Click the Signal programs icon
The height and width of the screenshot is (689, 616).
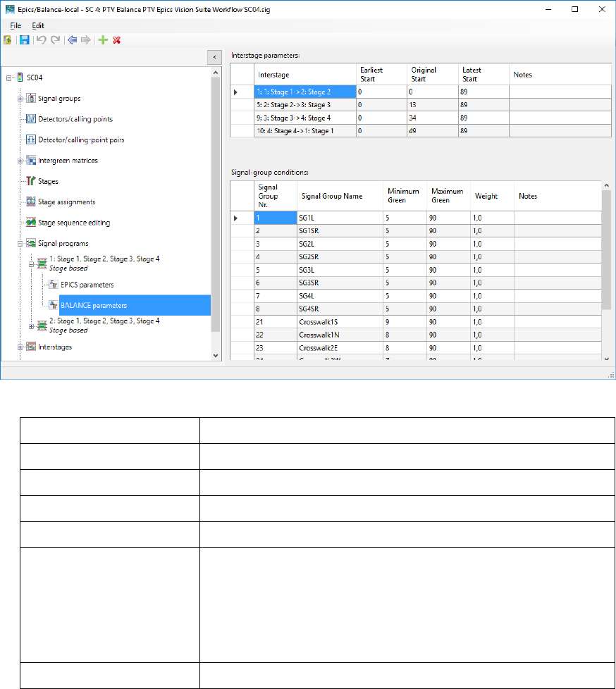(x=31, y=243)
